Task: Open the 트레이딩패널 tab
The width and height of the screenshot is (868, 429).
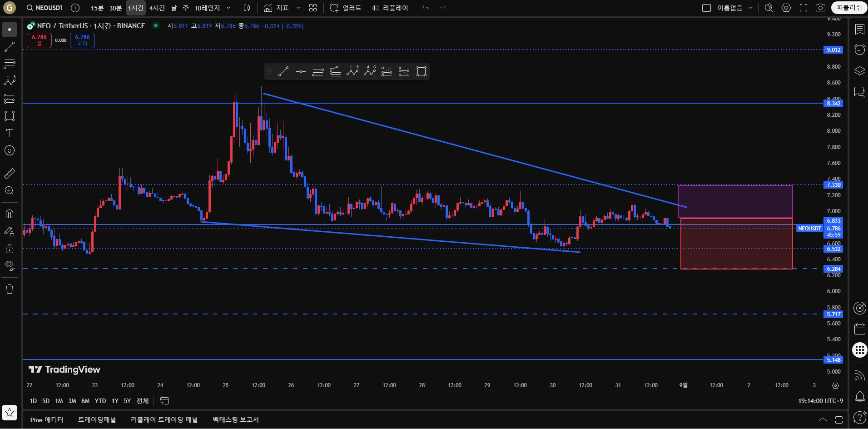Action: click(97, 419)
